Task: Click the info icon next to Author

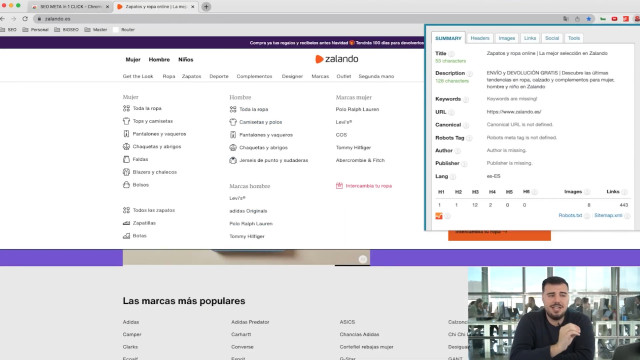Action: pyautogui.click(x=458, y=151)
